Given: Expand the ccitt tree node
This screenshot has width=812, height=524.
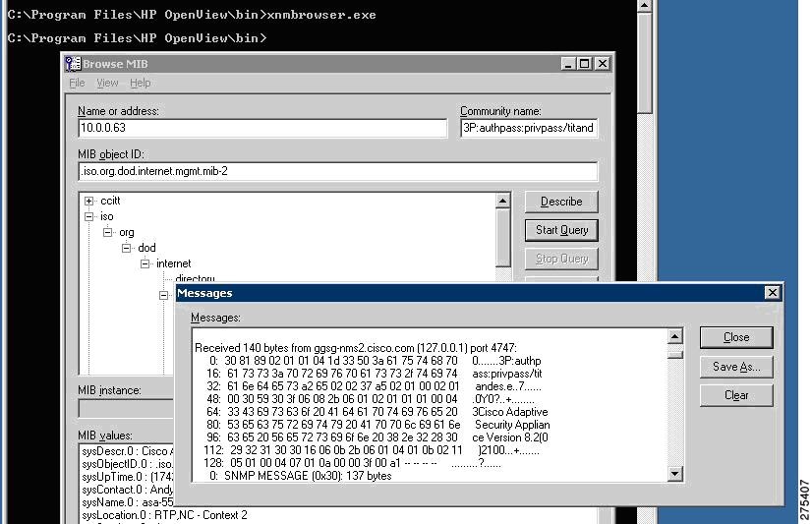Looking at the screenshot, I should coord(89,201).
